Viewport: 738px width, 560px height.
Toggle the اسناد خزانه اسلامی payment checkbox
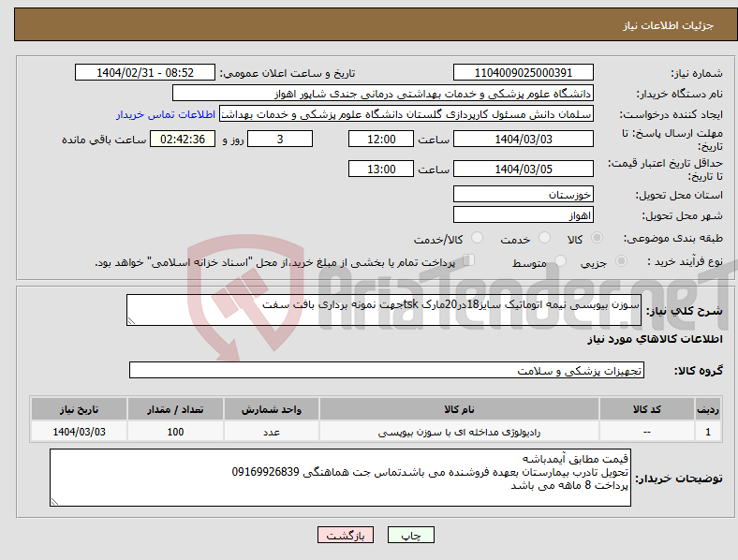click(x=469, y=259)
